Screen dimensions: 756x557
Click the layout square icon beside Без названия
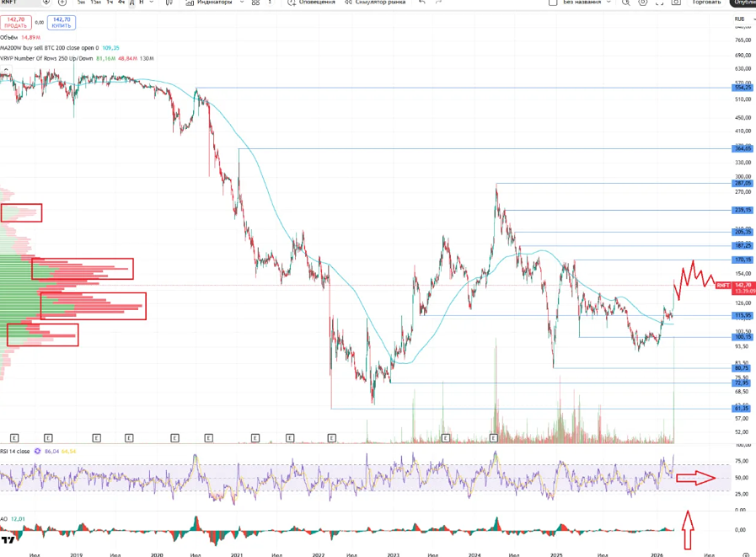[x=553, y=2]
